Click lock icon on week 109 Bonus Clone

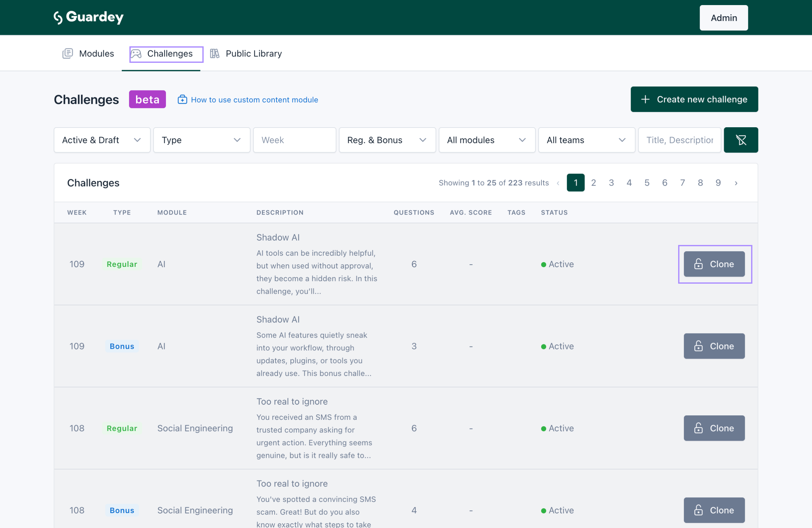point(698,346)
